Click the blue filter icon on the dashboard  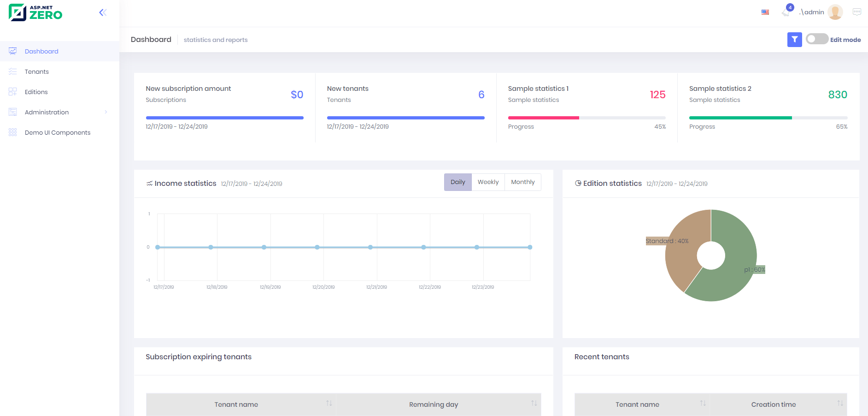(794, 40)
